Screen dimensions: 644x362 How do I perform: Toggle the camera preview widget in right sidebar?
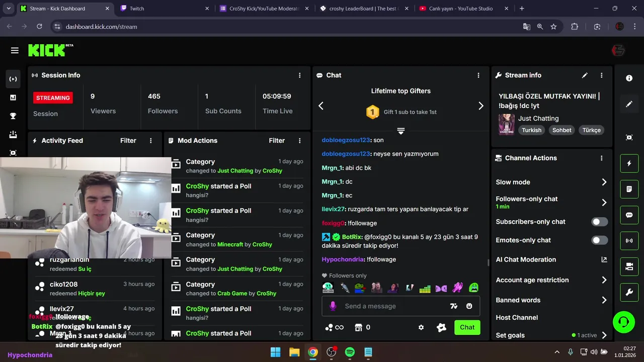[x=629, y=266]
